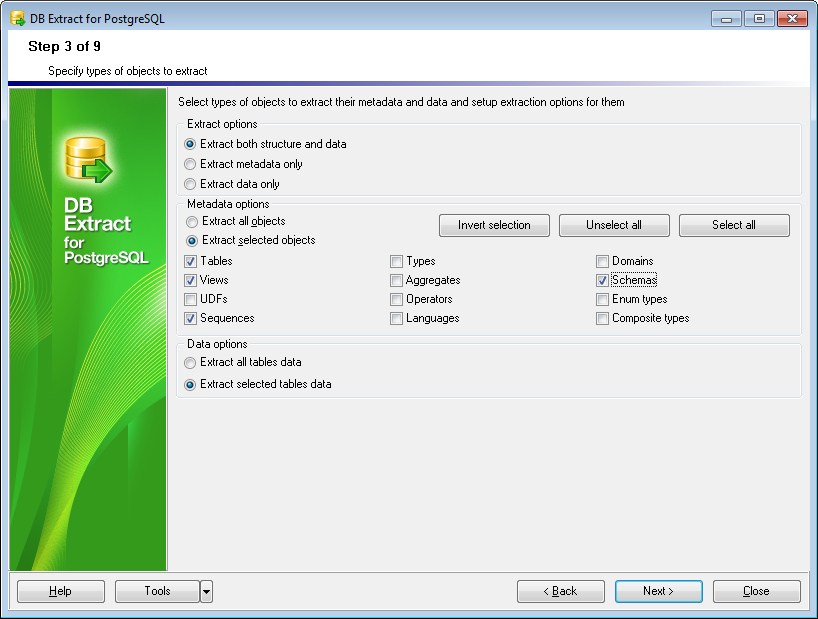Image resolution: width=818 pixels, height=619 pixels.
Task: Uncheck the Views checkbox
Action: [x=190, y=281]
